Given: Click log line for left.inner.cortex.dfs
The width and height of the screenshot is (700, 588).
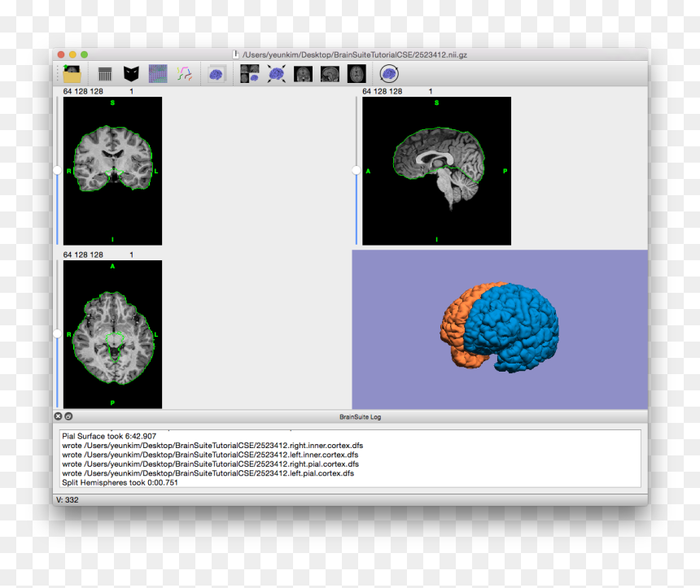Looking at the screenshot, I should point(210,455).
